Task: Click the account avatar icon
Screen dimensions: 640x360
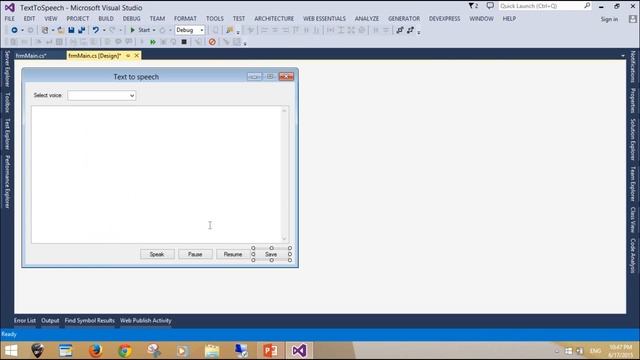Action: pos(633,19)
